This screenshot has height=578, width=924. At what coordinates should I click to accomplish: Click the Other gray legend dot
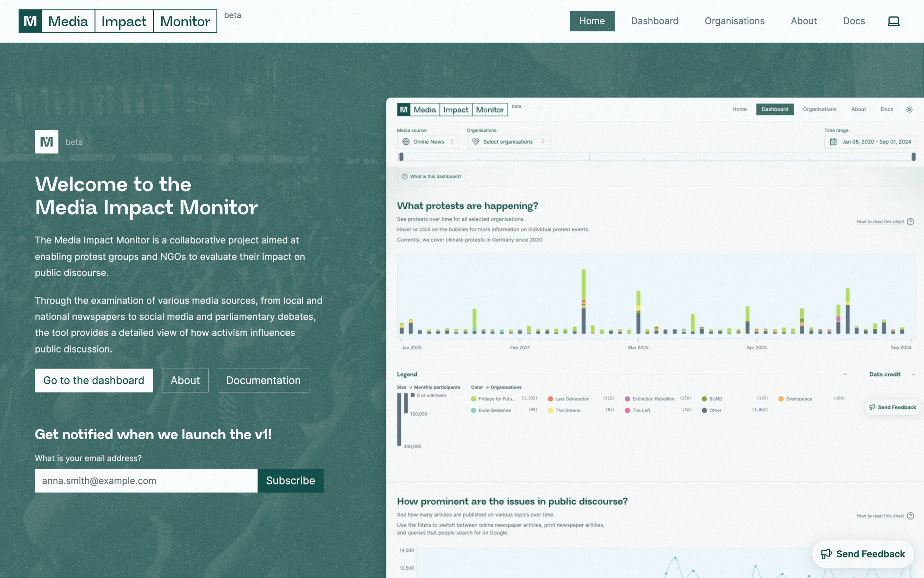click(x=705, y=410)
